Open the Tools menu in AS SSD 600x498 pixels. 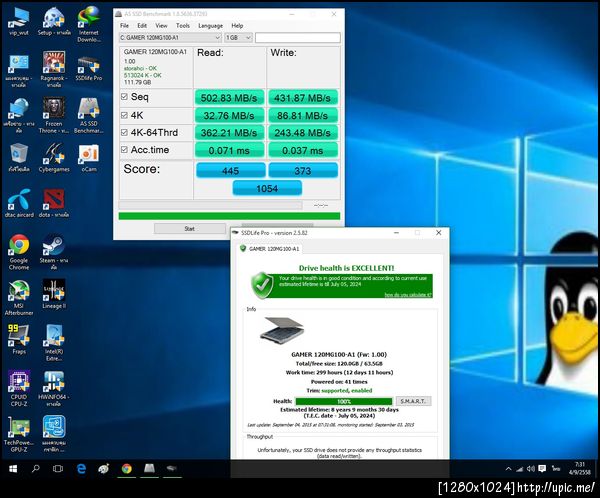pyautogui.click(x=183, y=26)
